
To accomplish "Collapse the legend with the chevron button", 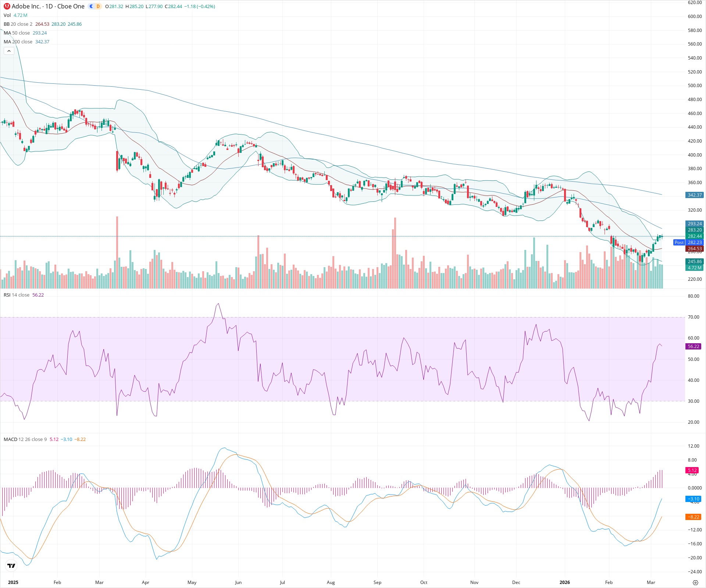I will click(x=8, y=51).
